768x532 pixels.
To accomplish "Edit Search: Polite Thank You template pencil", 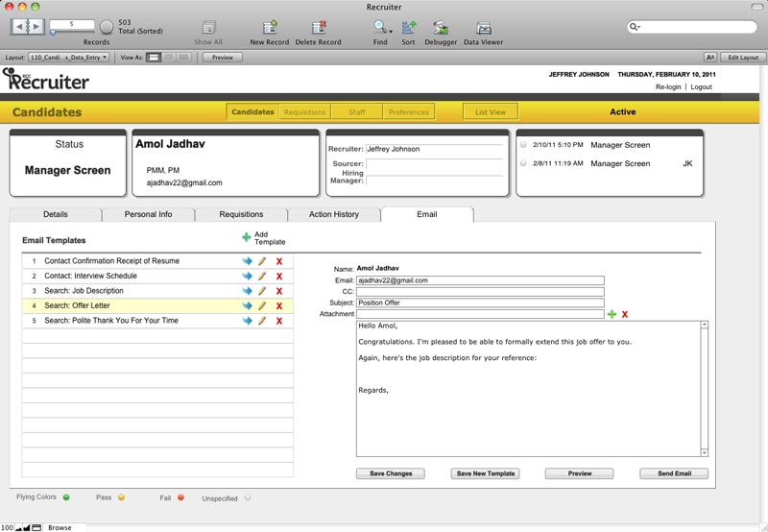I will [x=262, y=321].
